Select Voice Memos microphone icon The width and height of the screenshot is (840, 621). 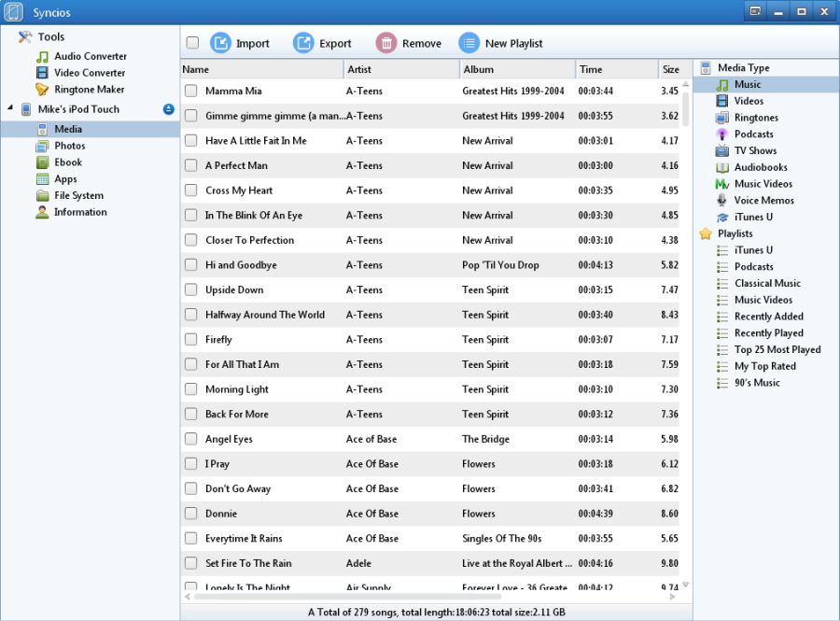click(722, 201)
